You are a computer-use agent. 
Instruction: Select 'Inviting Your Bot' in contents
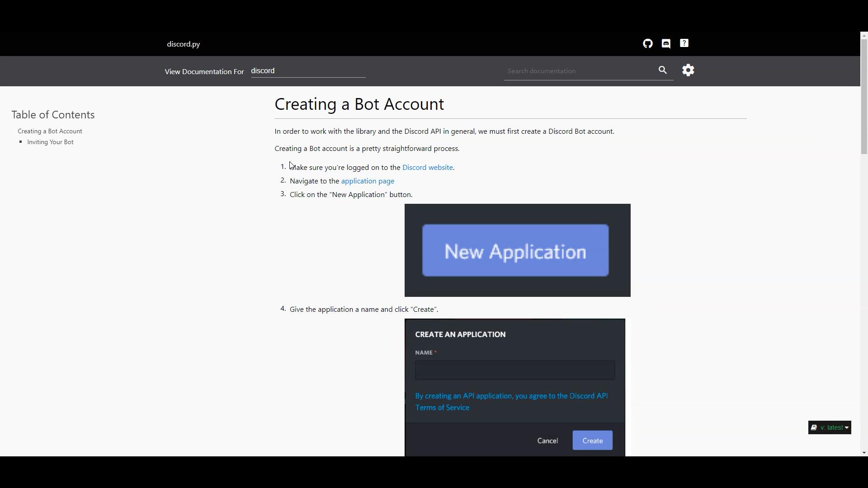click(50, 142)
